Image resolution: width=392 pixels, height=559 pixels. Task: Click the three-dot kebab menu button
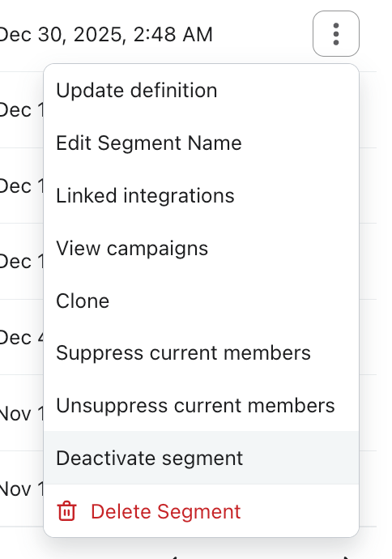[x=335, y=34]
